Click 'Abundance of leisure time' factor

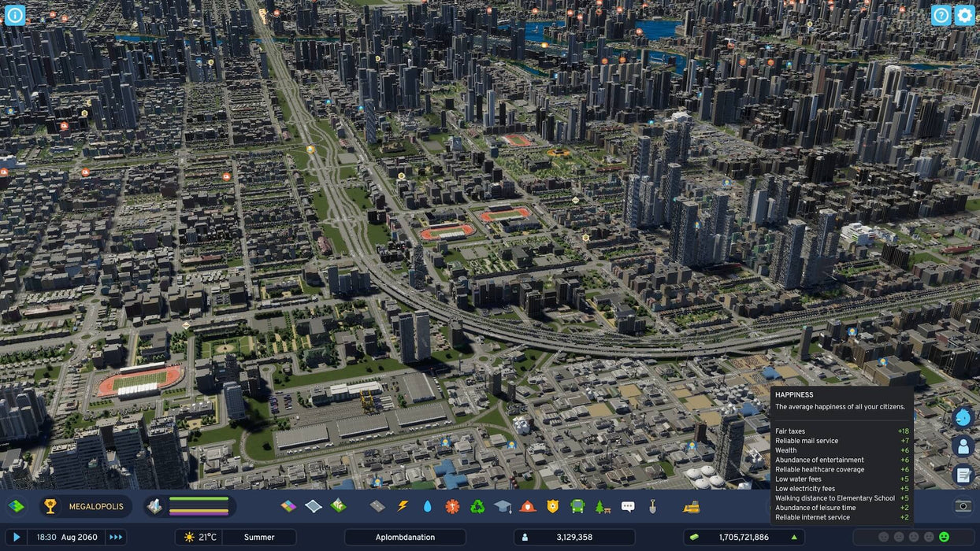coord(842,508)
